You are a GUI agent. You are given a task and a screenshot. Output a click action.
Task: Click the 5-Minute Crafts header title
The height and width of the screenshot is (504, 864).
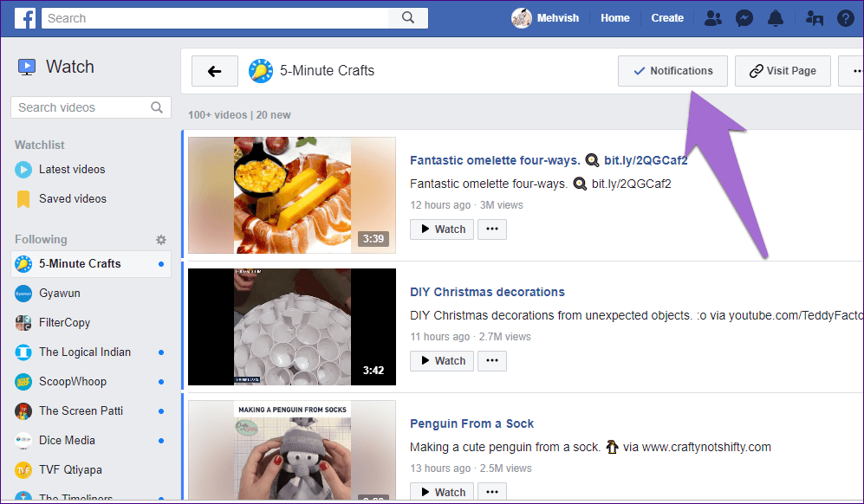click(x=328, y=70)
